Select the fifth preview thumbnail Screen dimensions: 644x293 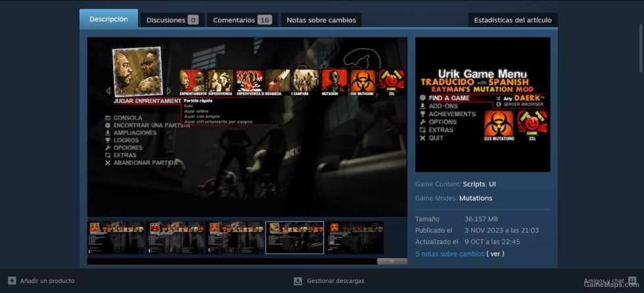354,238
